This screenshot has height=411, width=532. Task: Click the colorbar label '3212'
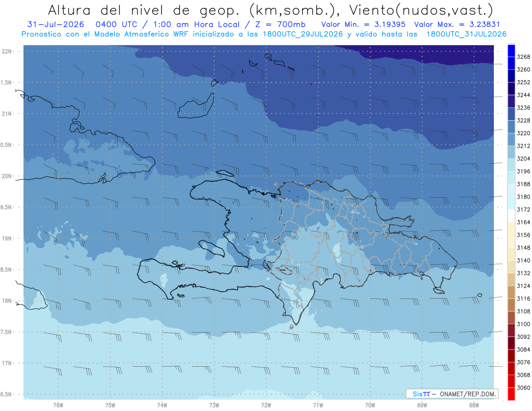(524, 146)
